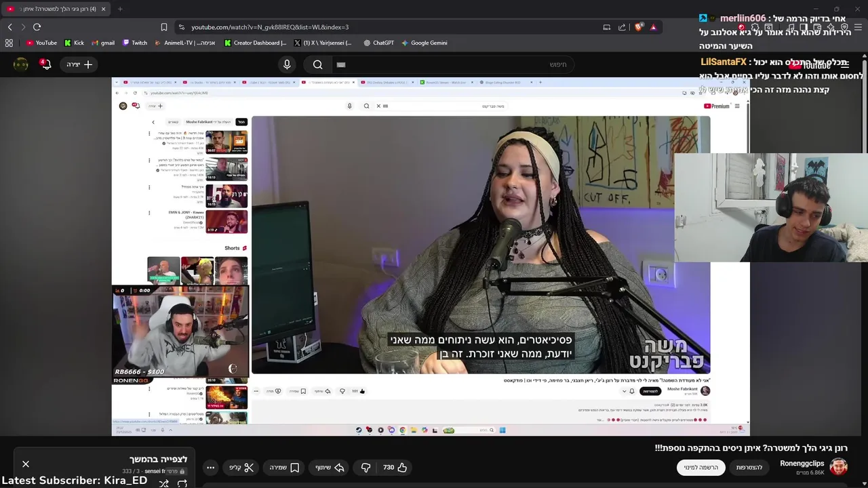Click the video title text starting with רונן גיגי

751,448
